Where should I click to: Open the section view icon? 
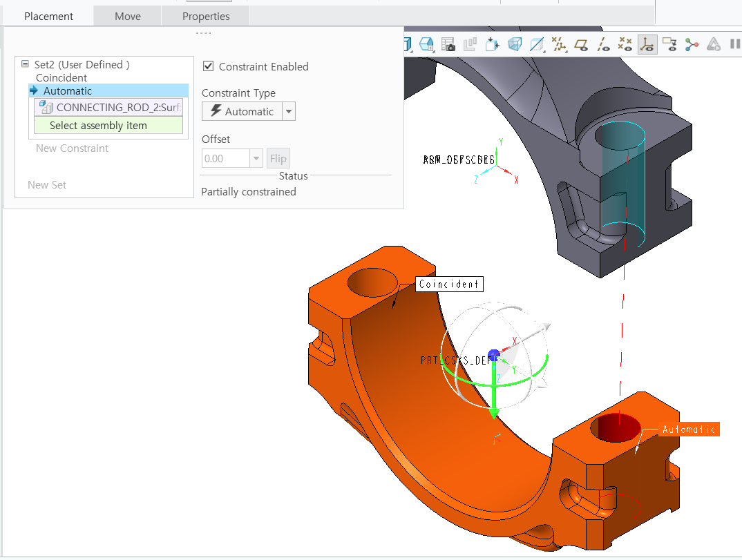(x=537, y=44)
